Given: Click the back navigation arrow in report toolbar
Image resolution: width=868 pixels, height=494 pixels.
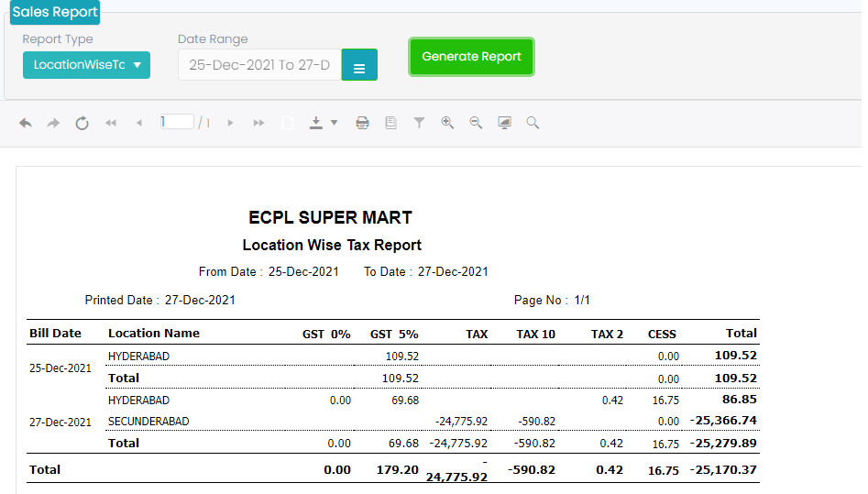Looking at the screenshot, I should (26, 123).
